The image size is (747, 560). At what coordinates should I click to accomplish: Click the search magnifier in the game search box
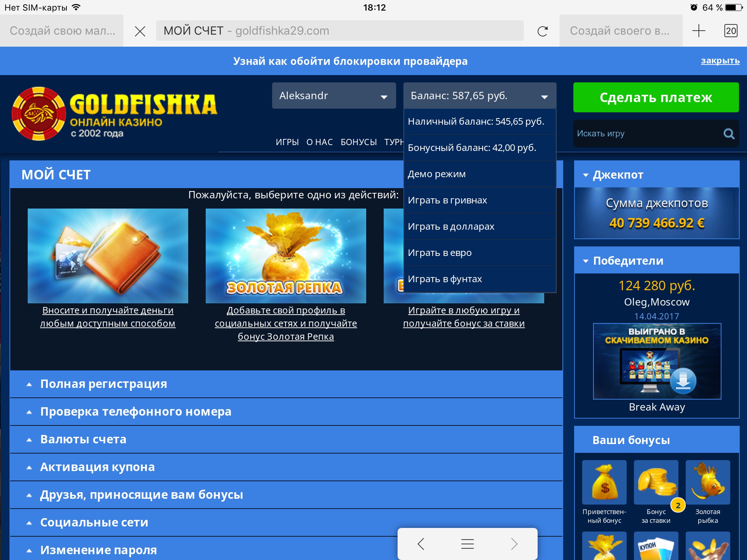click(x=728, y=134)
